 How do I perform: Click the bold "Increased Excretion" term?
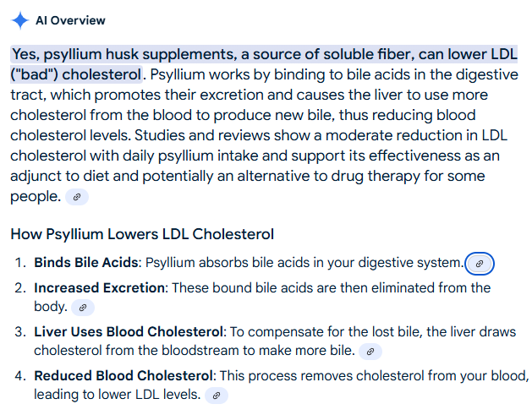99,288
